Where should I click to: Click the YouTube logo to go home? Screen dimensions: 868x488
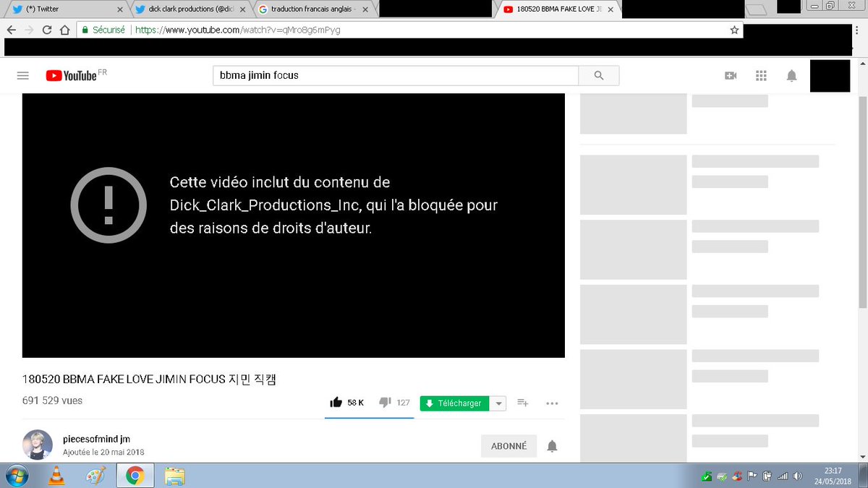pyautogui.click(x=71, y=76)
